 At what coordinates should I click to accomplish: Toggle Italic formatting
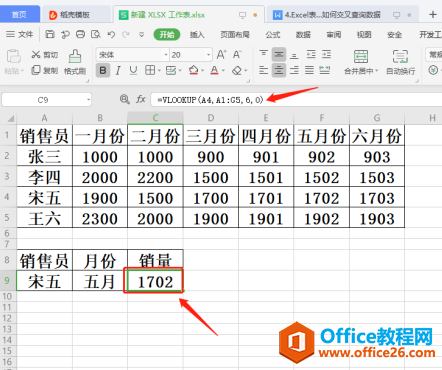point(118,70)
